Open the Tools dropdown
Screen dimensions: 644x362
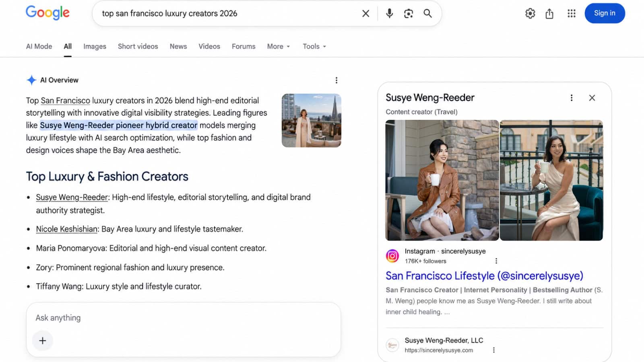coord(314,46)
